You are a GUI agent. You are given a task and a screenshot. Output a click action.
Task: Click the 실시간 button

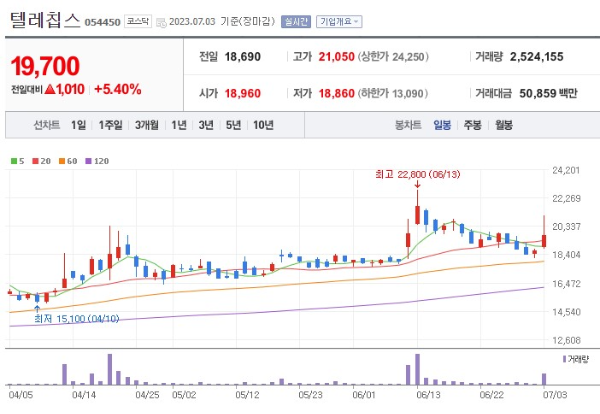(x=296, y=21)
